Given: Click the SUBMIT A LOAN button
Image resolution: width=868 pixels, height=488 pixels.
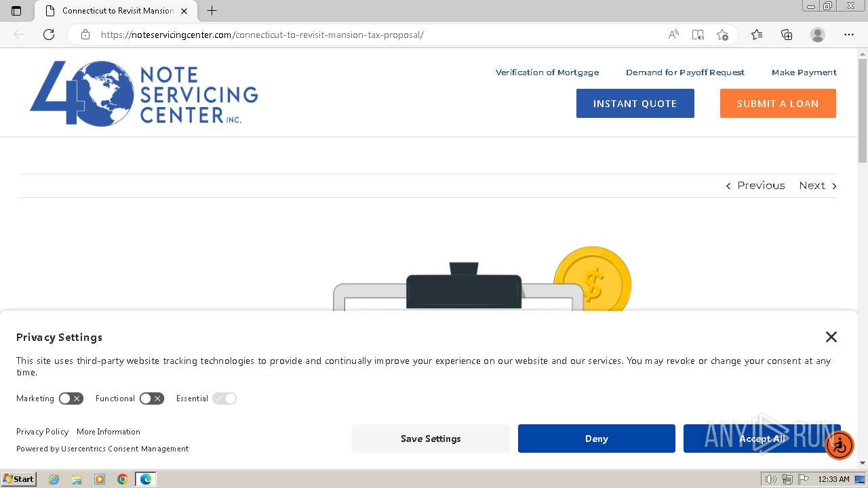Looking at the screenshot, I should (778, 104).
